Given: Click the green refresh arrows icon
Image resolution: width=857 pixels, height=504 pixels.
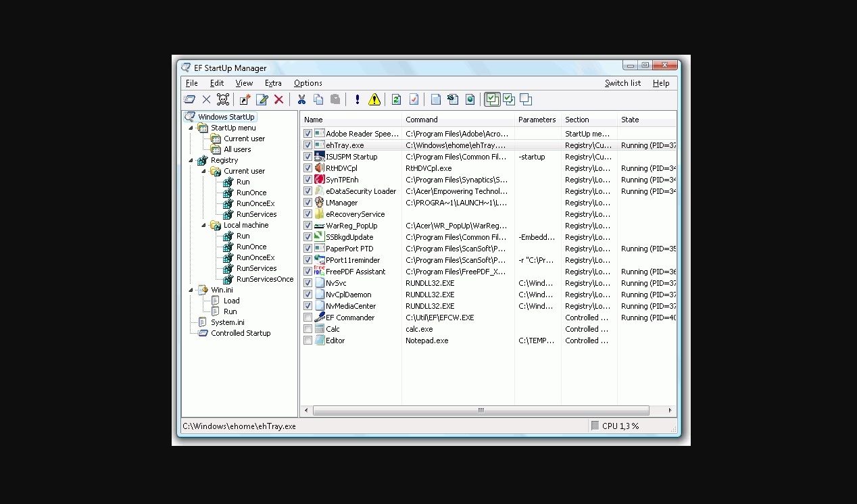Looking at the screenshot, I should pos(397,100).
